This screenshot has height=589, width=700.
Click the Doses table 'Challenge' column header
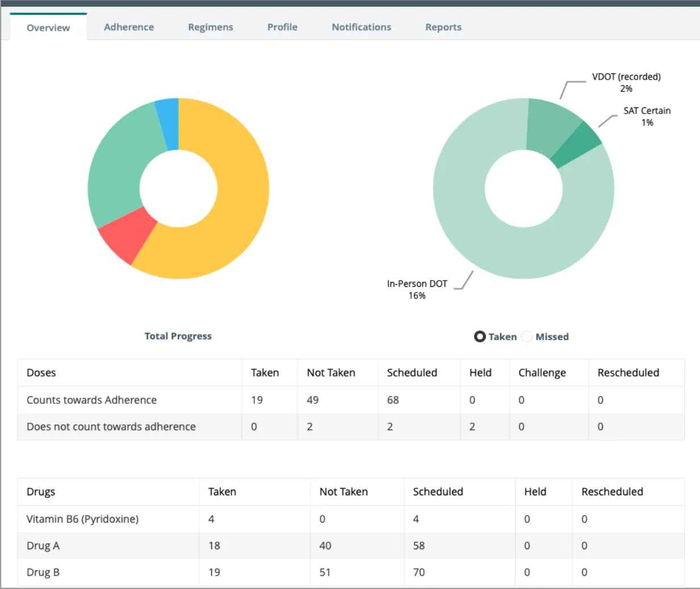pos(542,373)
